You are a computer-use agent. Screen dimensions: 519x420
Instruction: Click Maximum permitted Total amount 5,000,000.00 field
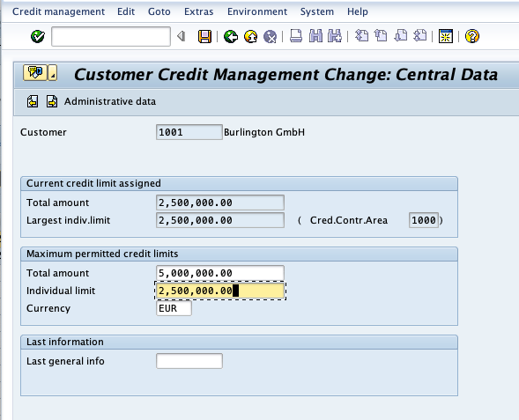point(220,273)
